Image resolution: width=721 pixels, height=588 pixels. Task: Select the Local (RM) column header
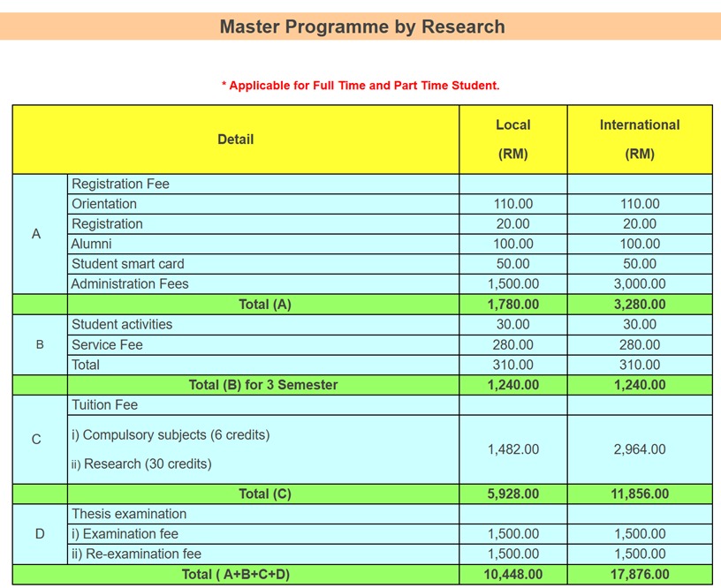pyautogui.click(x=512, y=139)
